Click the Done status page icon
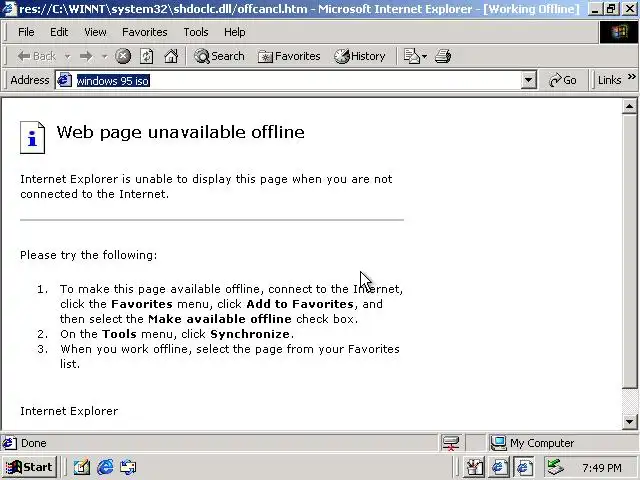This screenshot has width=640, height=480. pos(9,443)
